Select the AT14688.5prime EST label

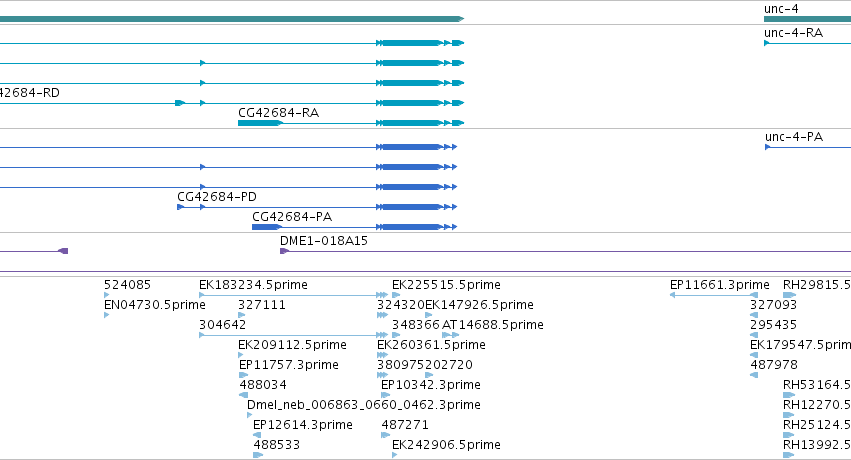(x=493, y=324)
